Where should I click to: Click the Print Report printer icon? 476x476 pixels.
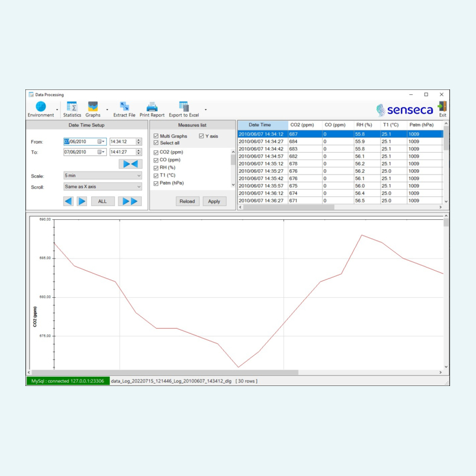click(x=152, y=107)
